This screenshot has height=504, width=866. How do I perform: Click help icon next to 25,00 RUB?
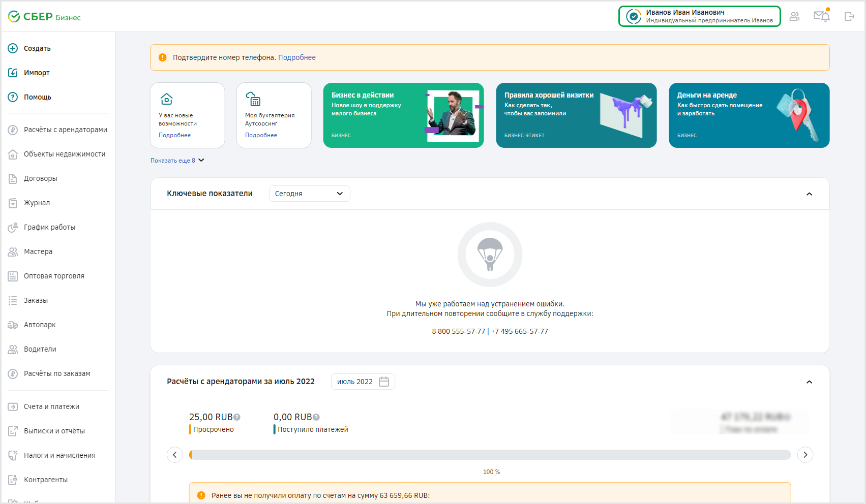click(237, 417)
